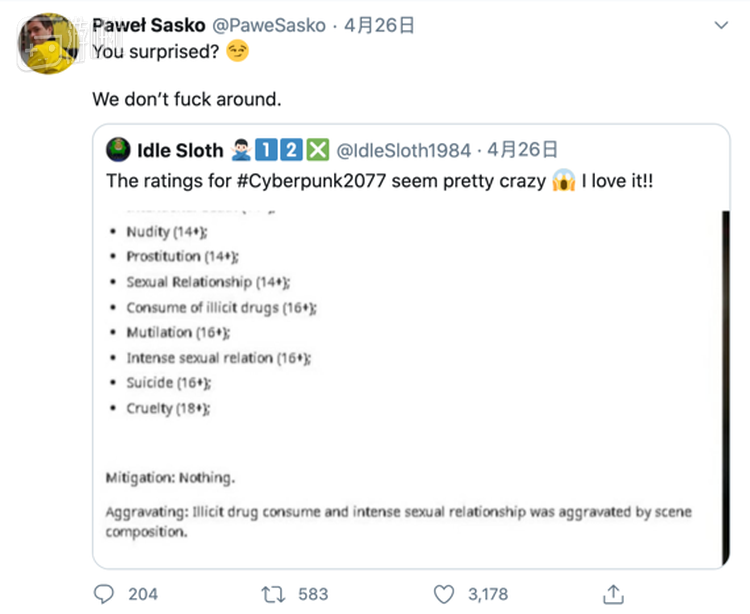This screenshot has width=750, height=614.
Task: Click "We don't fuck around." text
Action: pyautogui.click(x=187, y=100)
